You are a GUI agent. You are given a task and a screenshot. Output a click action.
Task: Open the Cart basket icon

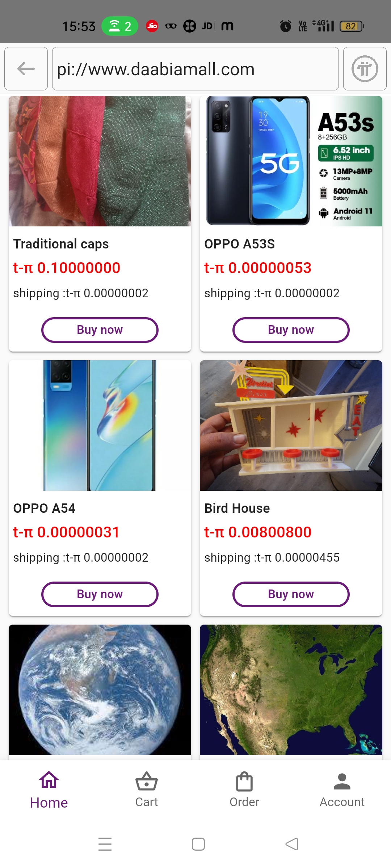(146, 782)
